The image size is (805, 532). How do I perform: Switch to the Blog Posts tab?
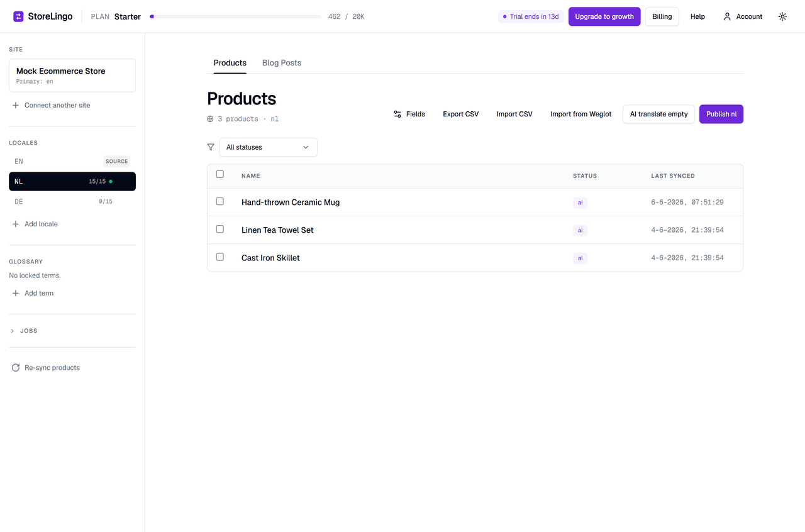(x=282, y=63)
